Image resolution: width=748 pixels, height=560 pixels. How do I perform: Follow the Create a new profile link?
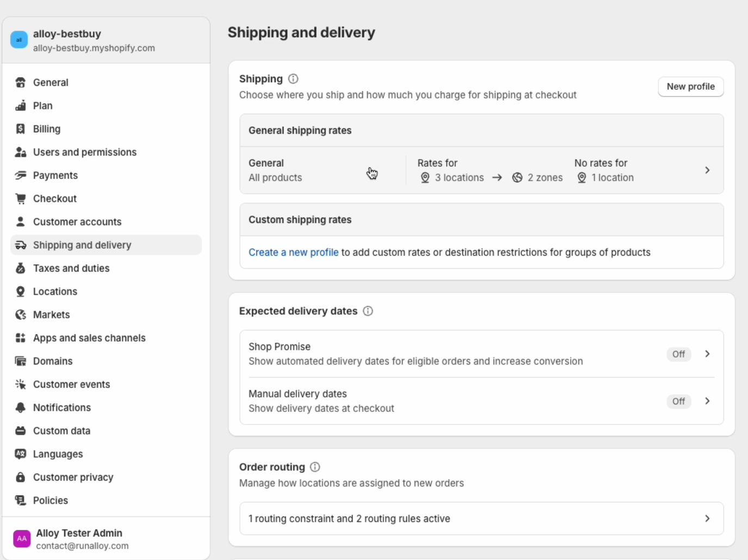(x=293, y=253)
